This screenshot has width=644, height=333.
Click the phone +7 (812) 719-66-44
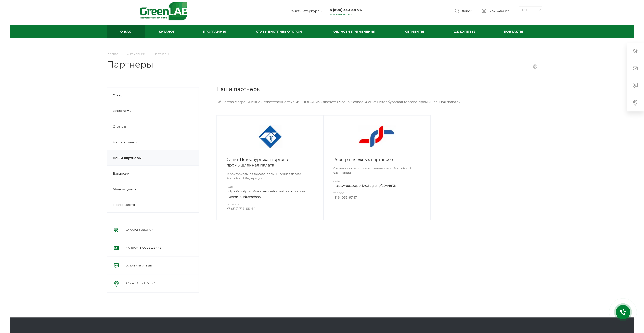click(x=241, y=209)
